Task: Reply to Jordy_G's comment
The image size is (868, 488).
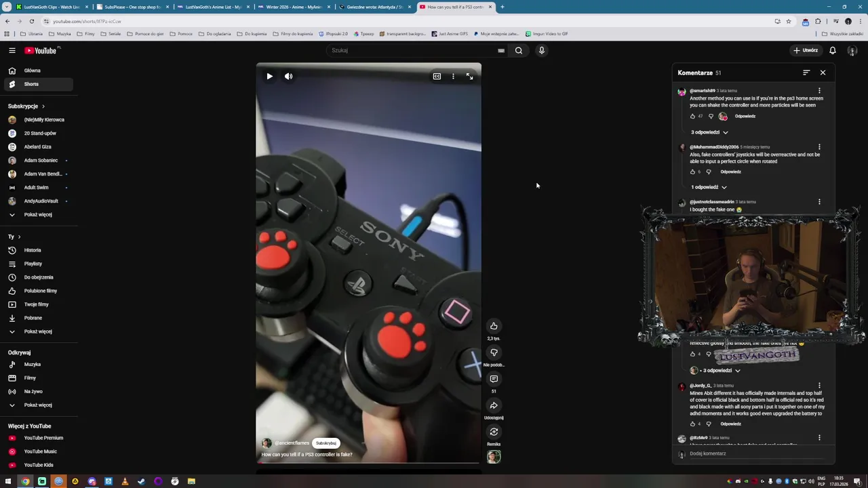Action: click(x=730, y=424)
